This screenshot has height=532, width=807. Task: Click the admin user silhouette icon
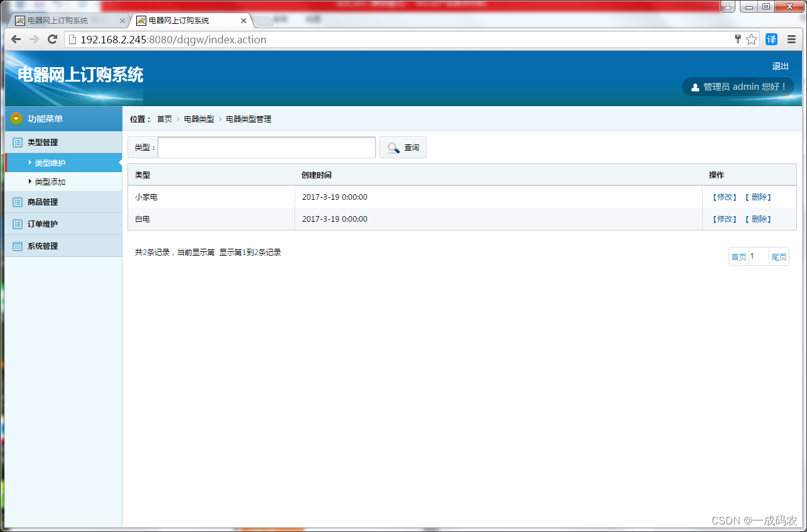(x=695, y=87)
